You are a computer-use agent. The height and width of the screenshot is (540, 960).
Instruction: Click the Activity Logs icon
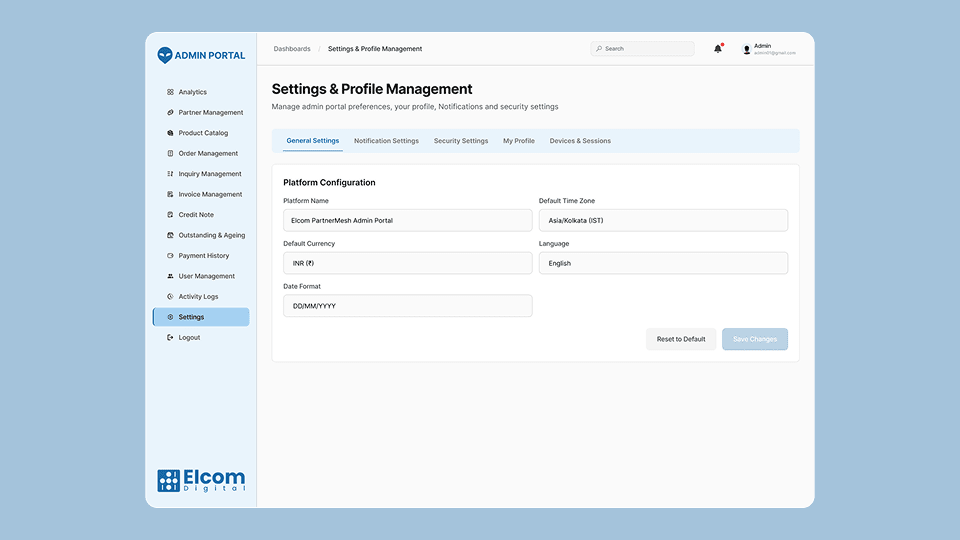pos(170,297)
